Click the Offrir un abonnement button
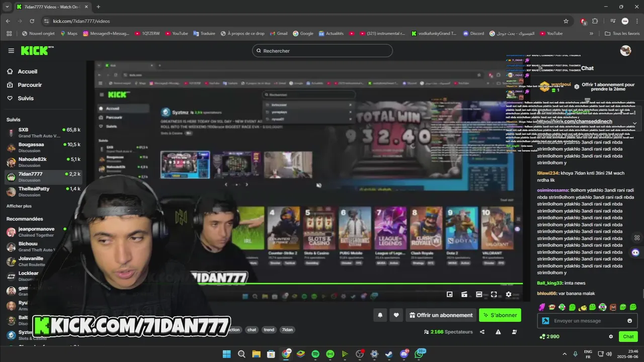The width and height of the screenshot is (644, 362). click(441, 315)
